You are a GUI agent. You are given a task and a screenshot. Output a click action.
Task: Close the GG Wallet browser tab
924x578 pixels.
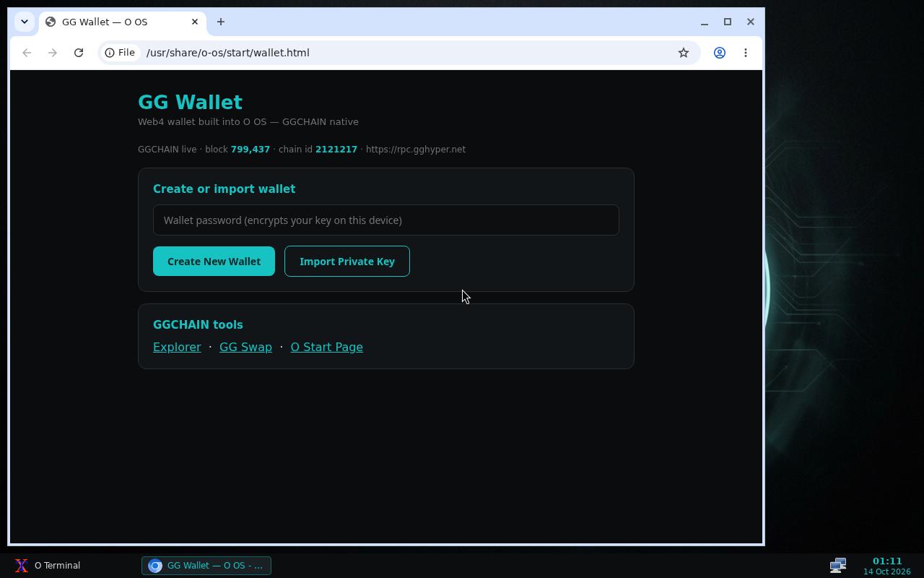(195, 22)
